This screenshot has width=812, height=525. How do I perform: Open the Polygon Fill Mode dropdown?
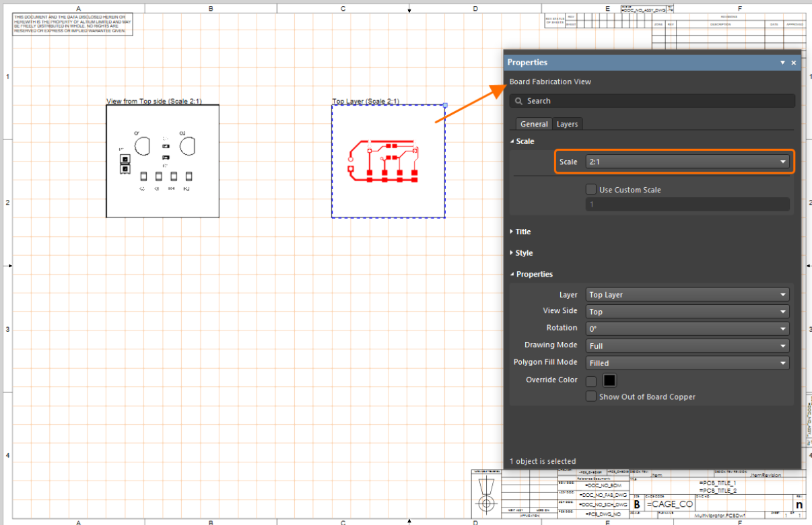687,363
